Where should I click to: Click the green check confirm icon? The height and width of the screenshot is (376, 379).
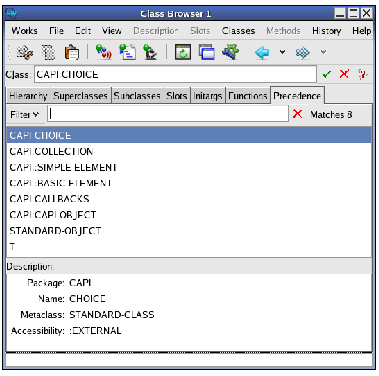327,74
